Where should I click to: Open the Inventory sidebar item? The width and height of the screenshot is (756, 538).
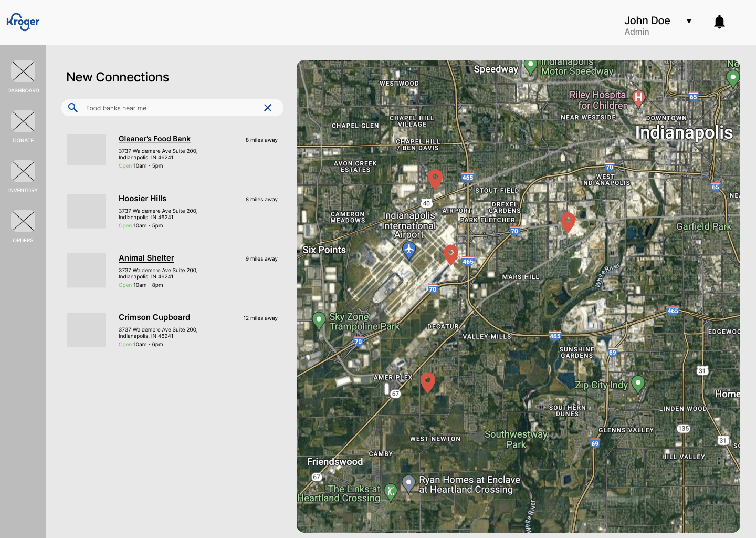click(x=23, y=177)
